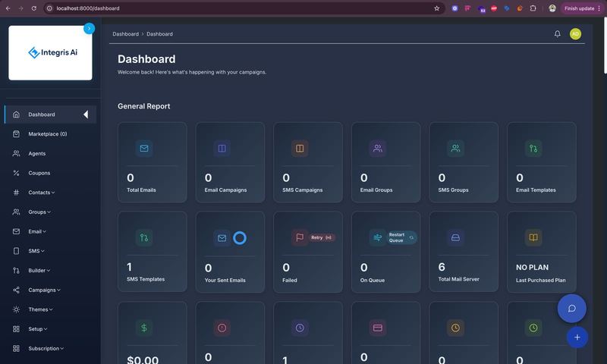Click the red alert circle icon

222,328
